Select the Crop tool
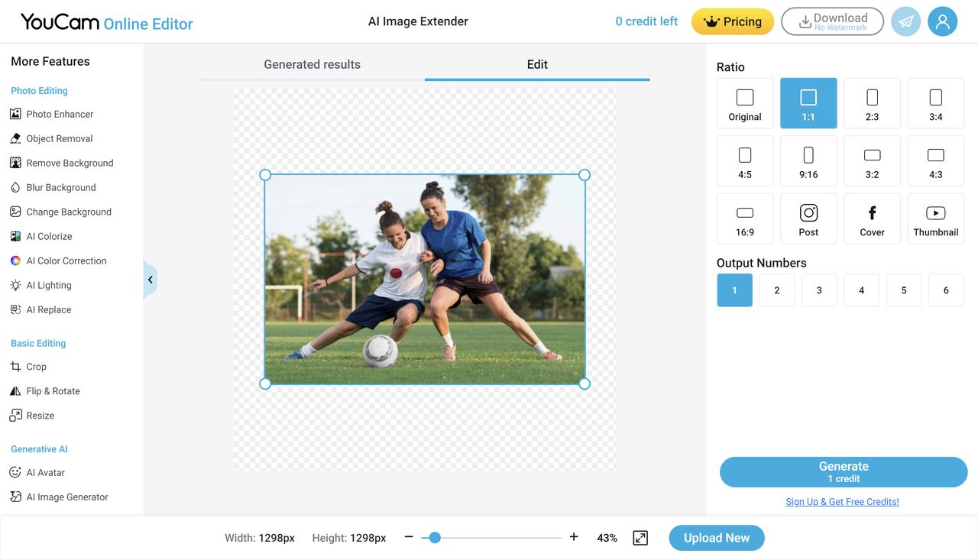978x560 pixels. tap(36, 367)
